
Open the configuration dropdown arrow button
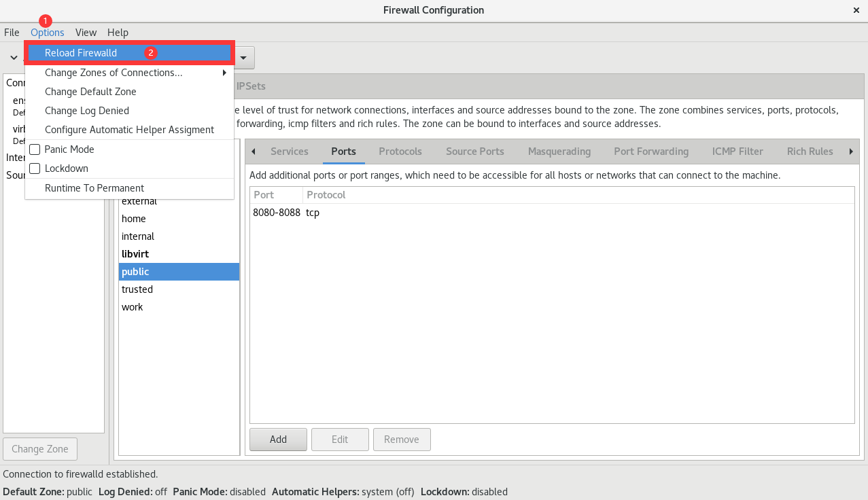point(243,58)
